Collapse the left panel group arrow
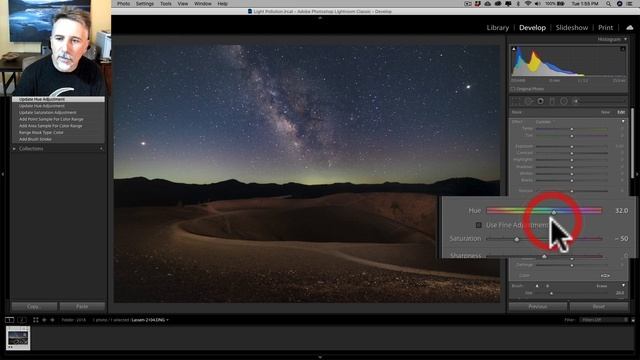 pos(3,174)
